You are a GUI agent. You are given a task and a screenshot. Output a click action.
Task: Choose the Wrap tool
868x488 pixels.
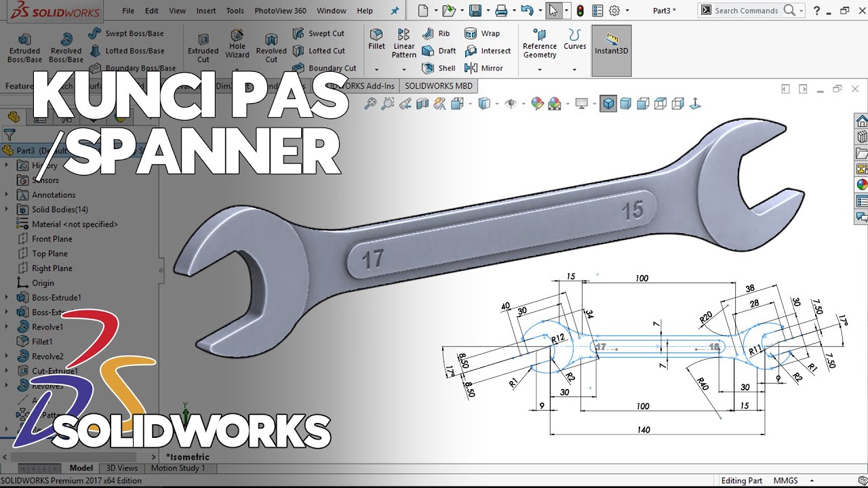[482, 33]
